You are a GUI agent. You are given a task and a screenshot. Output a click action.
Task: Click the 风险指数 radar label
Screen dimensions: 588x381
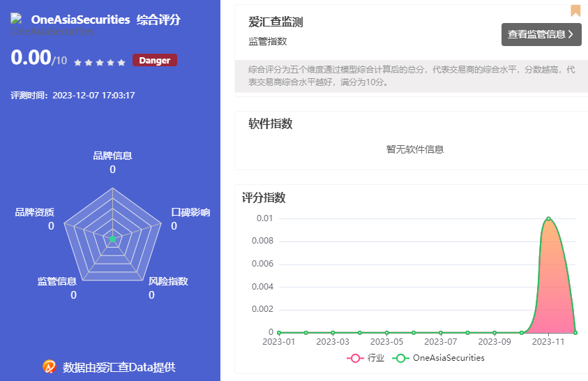168,281
